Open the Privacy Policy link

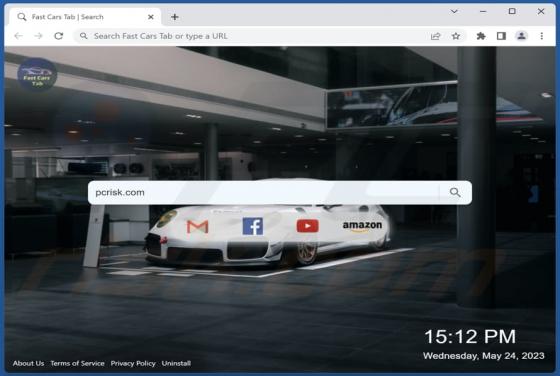coord(133,363)
